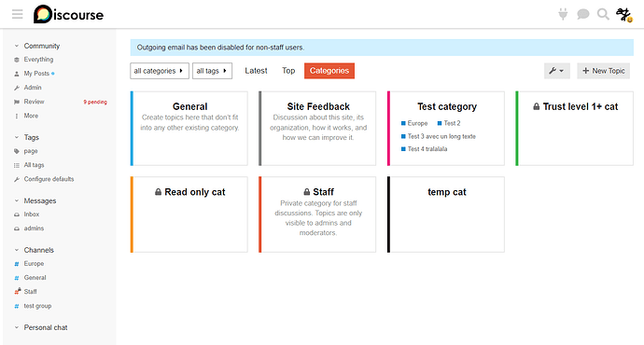Viewport: 644px width, 345px height.
Task: Click the lock icon on Staff category card
Action: (306, 192)
